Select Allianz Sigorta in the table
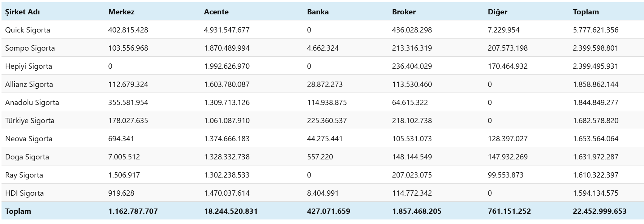This screenshot has width=644, height=224. [29, 84]
